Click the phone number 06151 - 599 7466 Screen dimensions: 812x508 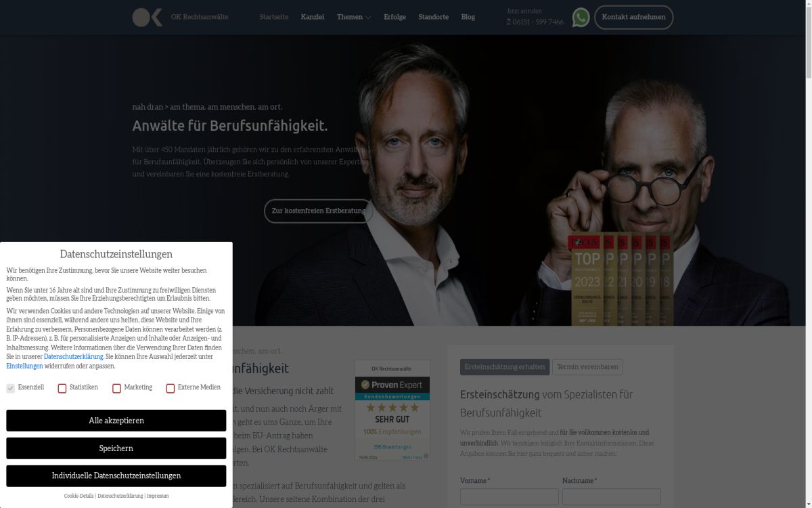click(538, 22)
